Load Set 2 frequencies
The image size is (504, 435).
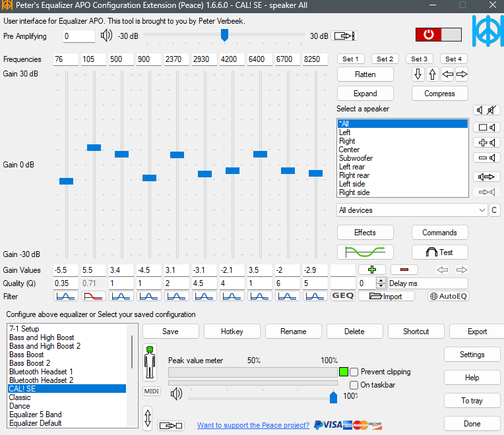point(385,59)
